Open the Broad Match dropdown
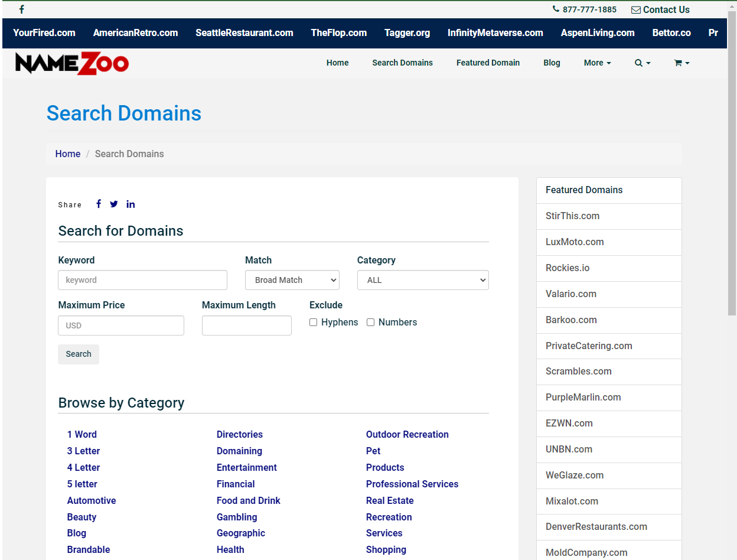This screenshot has height=560, width=737. coord(292,280)
